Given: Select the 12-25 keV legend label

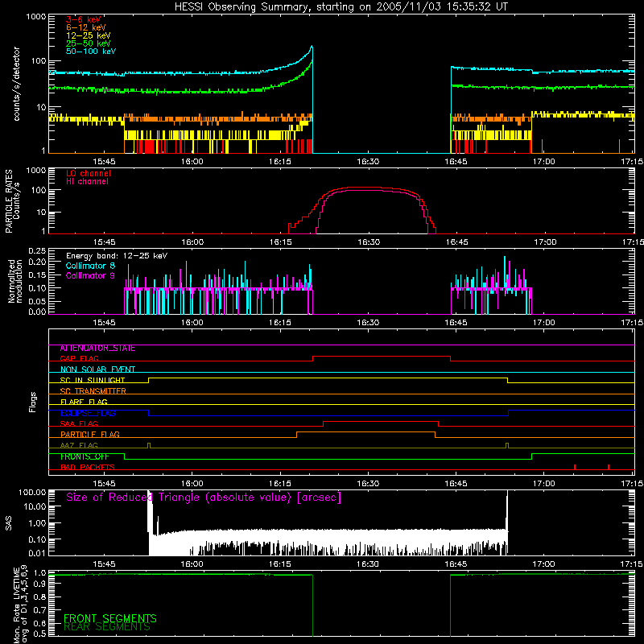Looking at the screenshot, I should pos(89,35).
